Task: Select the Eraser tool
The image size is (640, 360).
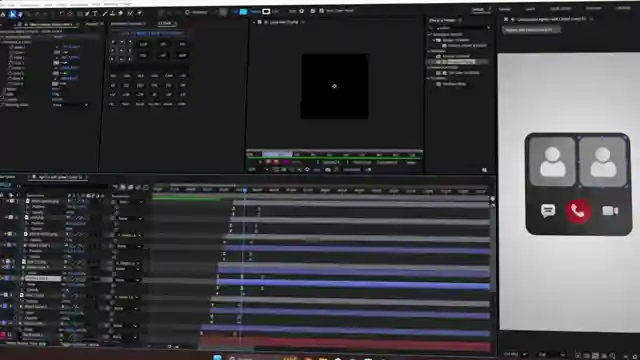Action: 120,13
